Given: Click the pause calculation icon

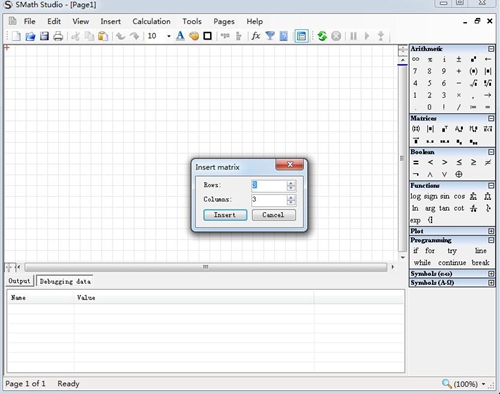Looking at the screenshot, I should point(353,36).
